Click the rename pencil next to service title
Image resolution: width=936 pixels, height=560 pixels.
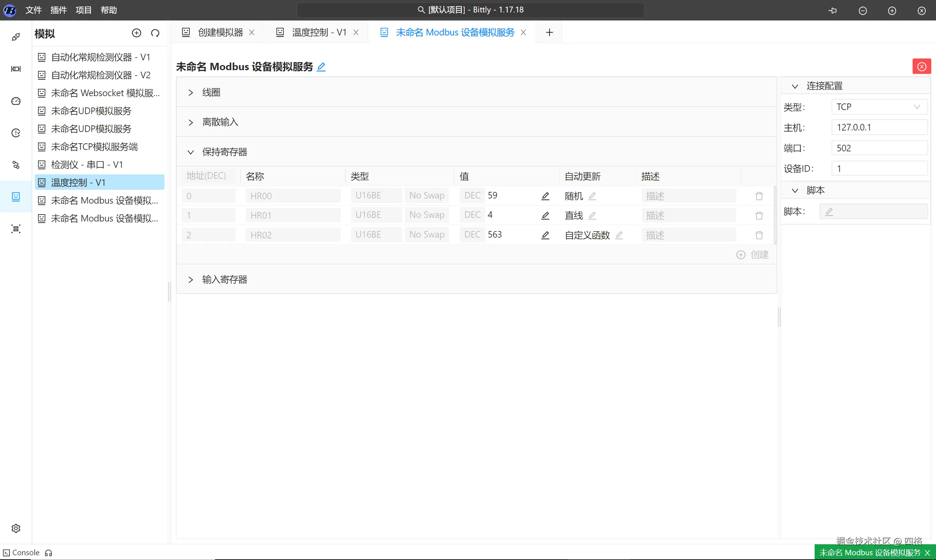point(321,67)
